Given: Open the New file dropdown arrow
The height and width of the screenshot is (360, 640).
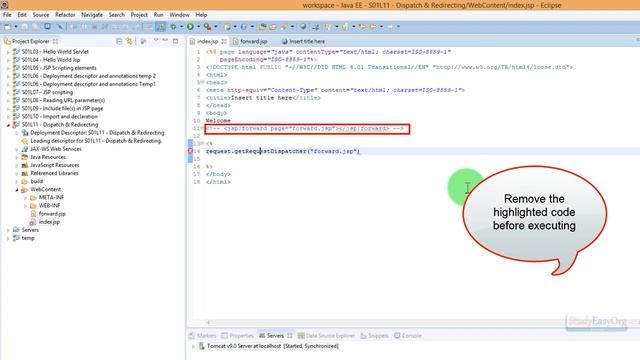Looking at the screenshot, I should tap(16, 27).
